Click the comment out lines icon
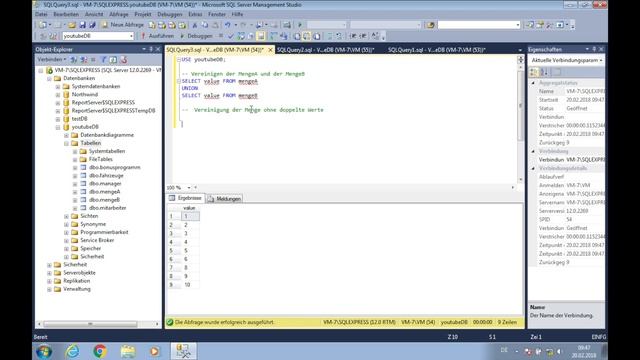 point(330,36)
